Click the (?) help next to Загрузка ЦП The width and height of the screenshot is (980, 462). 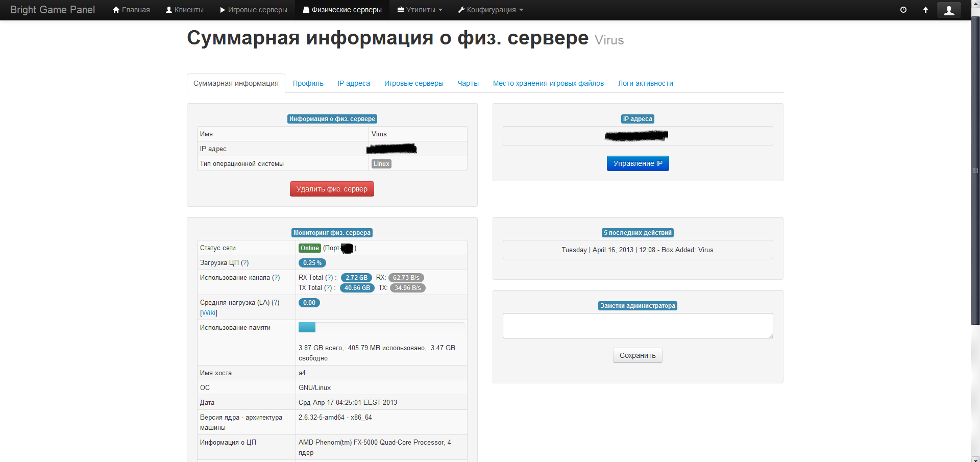point(245,262)
